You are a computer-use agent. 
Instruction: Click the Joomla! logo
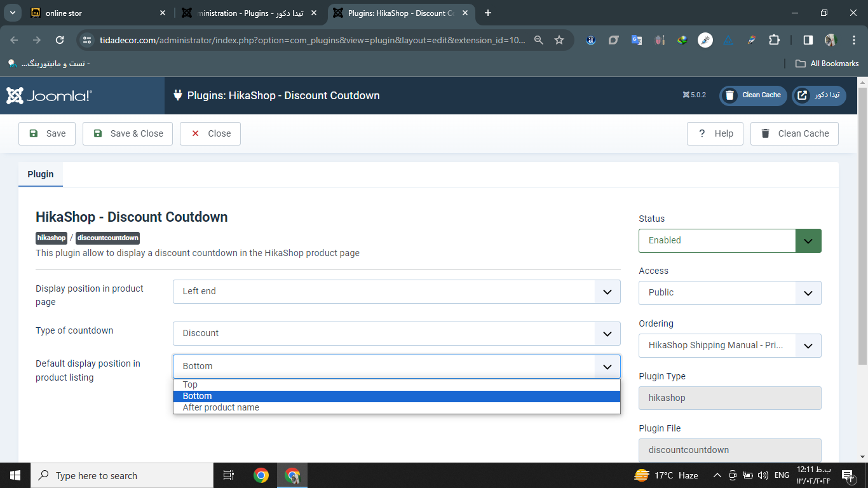pyautogui.click(x=50, y=96)
